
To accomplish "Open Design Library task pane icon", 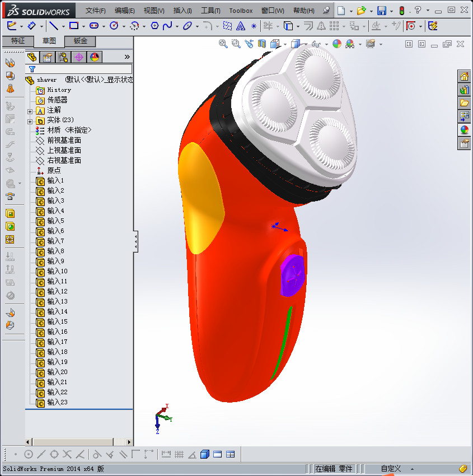I will pos(464,90).
